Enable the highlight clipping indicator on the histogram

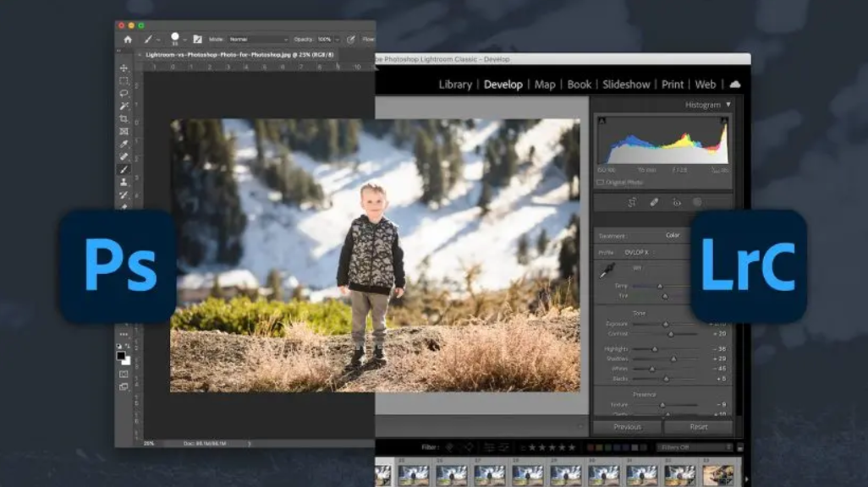click(723, 121)
